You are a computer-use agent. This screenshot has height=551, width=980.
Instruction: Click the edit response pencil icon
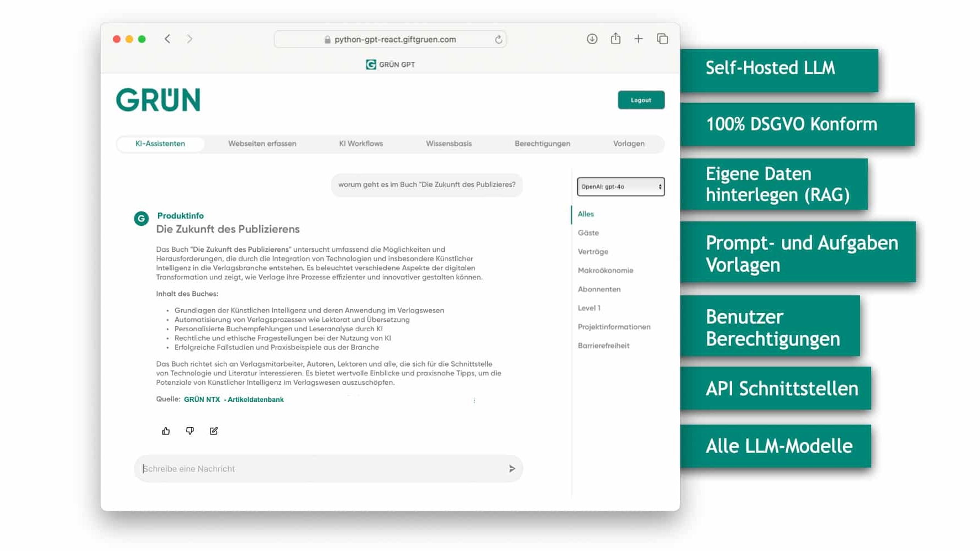tap(214, 431)
